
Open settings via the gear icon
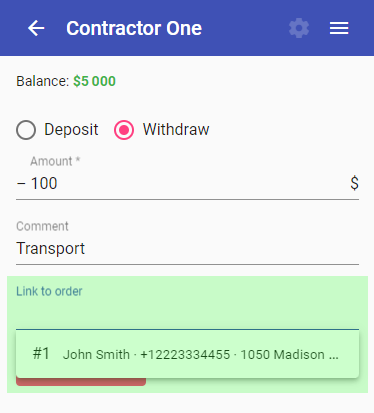click(299, 28)
